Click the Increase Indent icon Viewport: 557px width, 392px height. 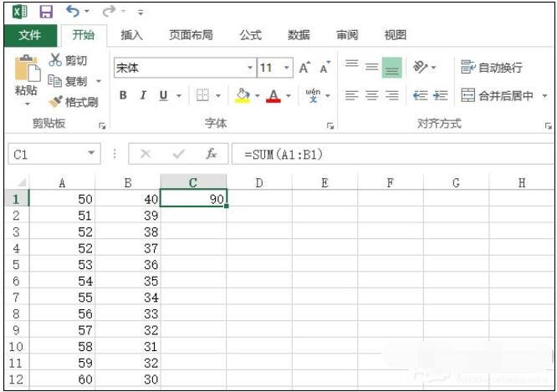point(441,95)
